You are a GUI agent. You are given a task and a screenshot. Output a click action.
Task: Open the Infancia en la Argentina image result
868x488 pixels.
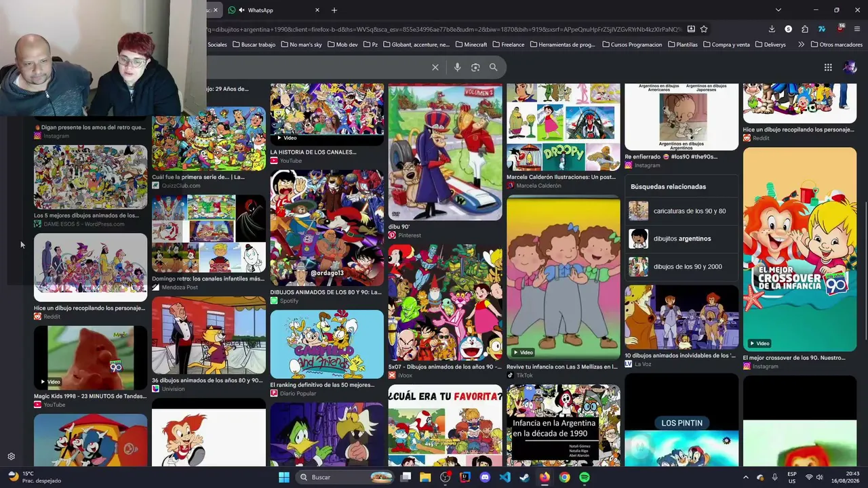564,426
